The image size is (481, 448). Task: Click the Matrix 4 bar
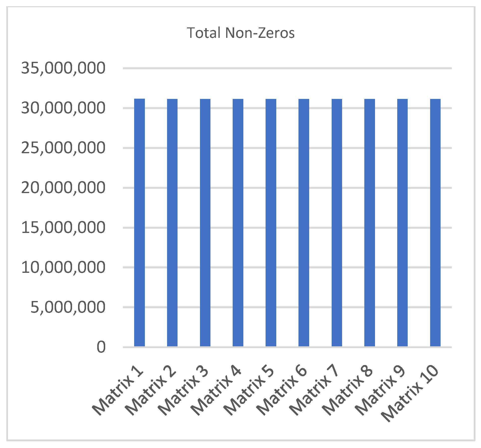point(238,223)
